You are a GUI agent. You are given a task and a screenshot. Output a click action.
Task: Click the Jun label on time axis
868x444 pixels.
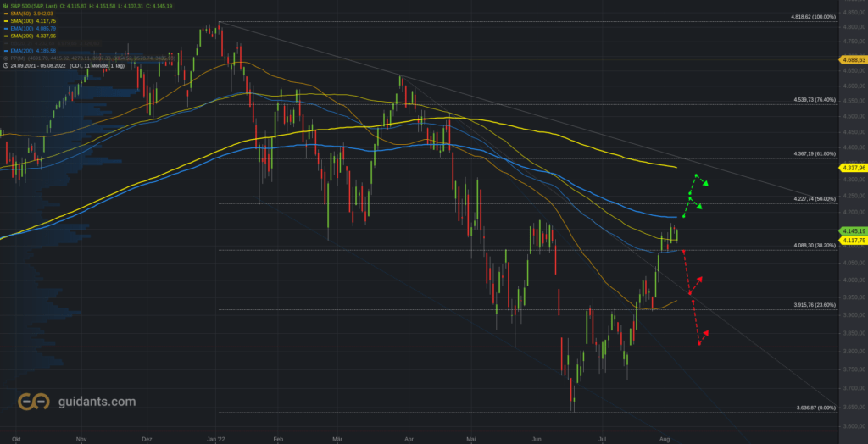[536, 438]
